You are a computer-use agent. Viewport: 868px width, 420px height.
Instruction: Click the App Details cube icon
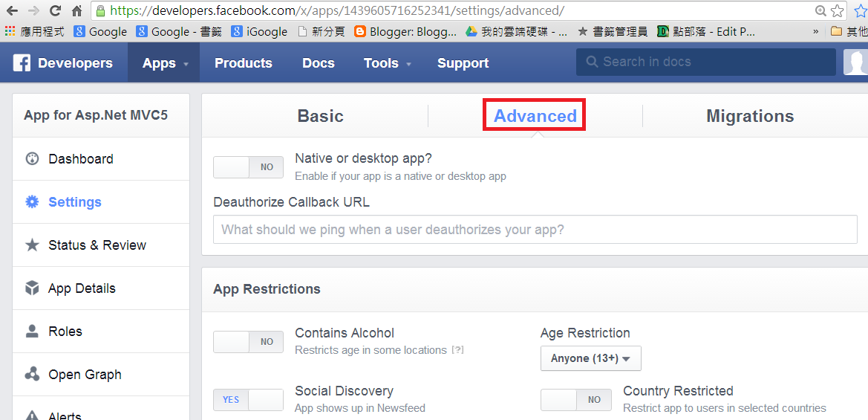click(32, 288)
